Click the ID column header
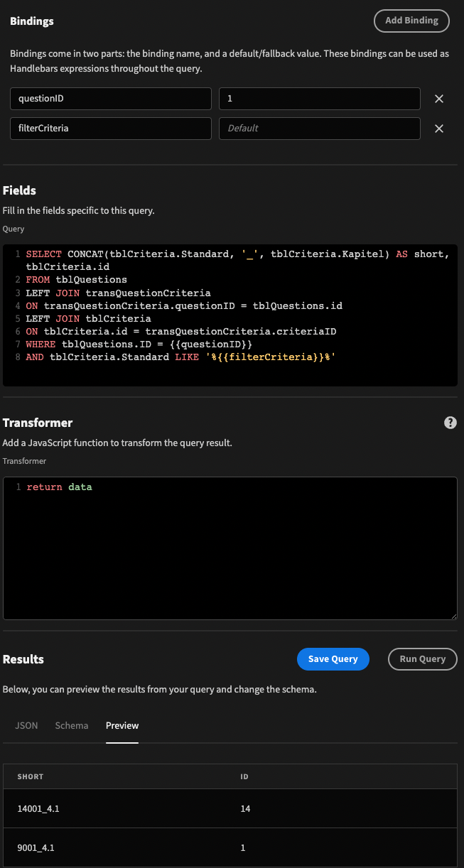 tap(244, 776)
